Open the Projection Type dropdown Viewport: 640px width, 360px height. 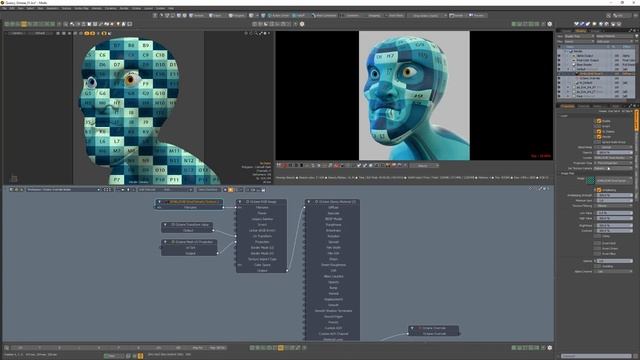(613, 163)
